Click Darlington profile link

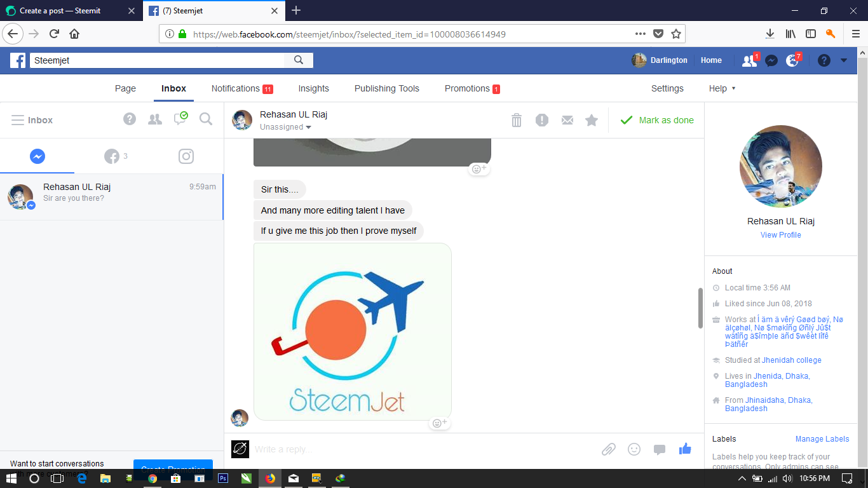pos(660,60)
